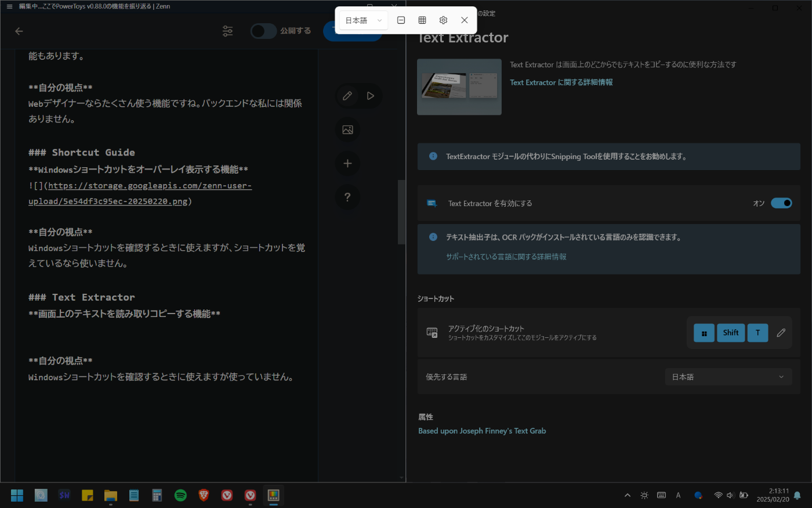This screenshot has width=812, height=508.
Task: Open the Wi-Fi network tray icon
Action: point(718,495)
